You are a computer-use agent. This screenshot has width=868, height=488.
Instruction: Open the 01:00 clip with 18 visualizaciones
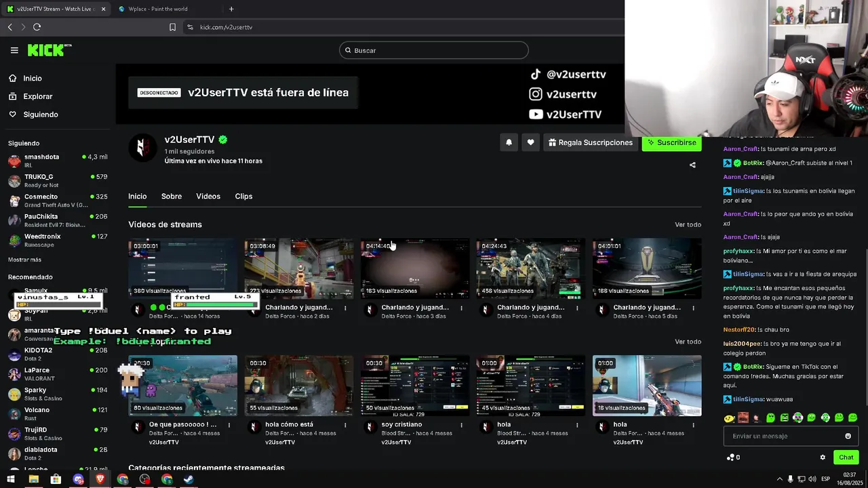point(647,386)
